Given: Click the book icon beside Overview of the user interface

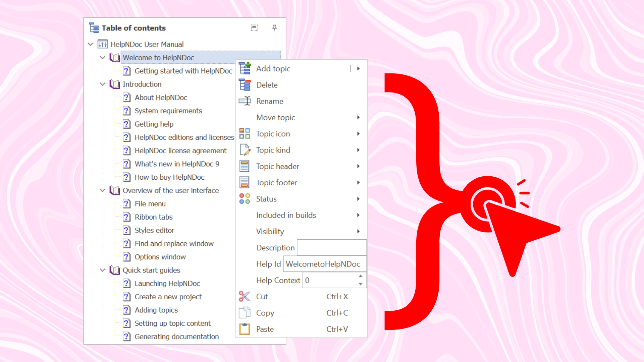Looking at the screenshot, I should pyautogui.click(x=115, y=190).
